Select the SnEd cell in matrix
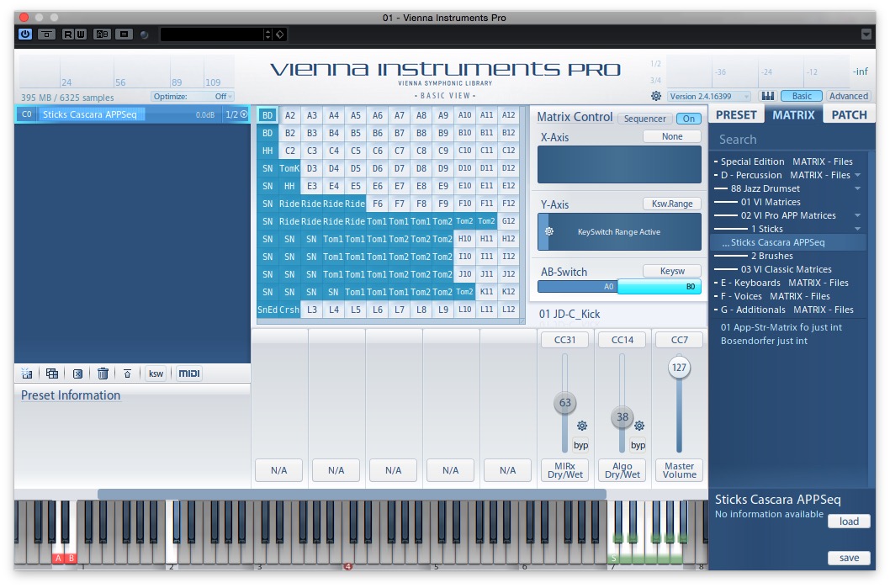This screenshot has height=588, width=890. click(x=268, y=310)
